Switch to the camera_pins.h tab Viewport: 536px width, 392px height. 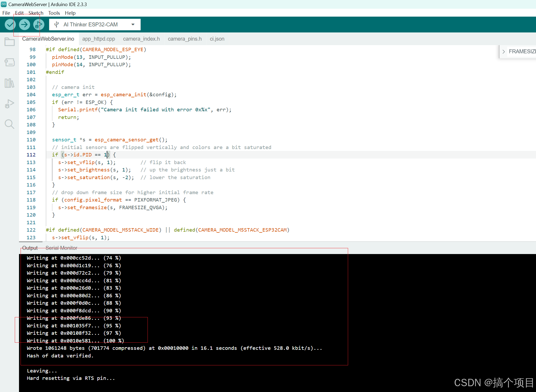click(x=184, y=39)
